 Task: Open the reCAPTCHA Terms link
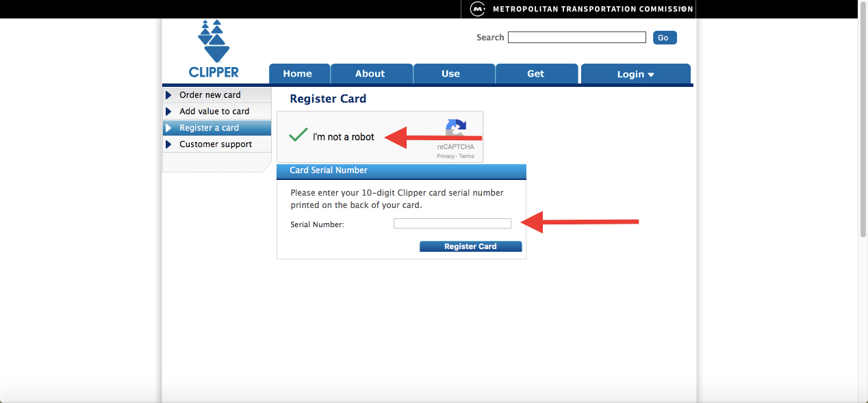tap(467, 157)
